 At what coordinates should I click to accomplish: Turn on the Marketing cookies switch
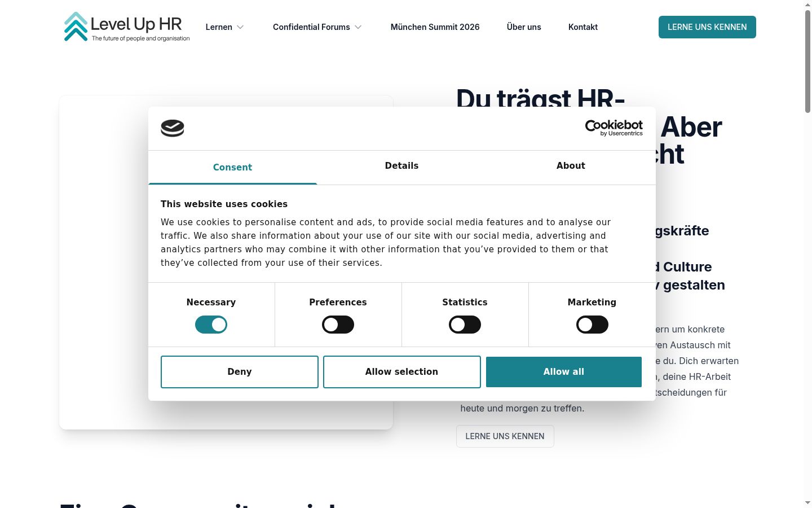pyautogui.click(x=592, y=325)
